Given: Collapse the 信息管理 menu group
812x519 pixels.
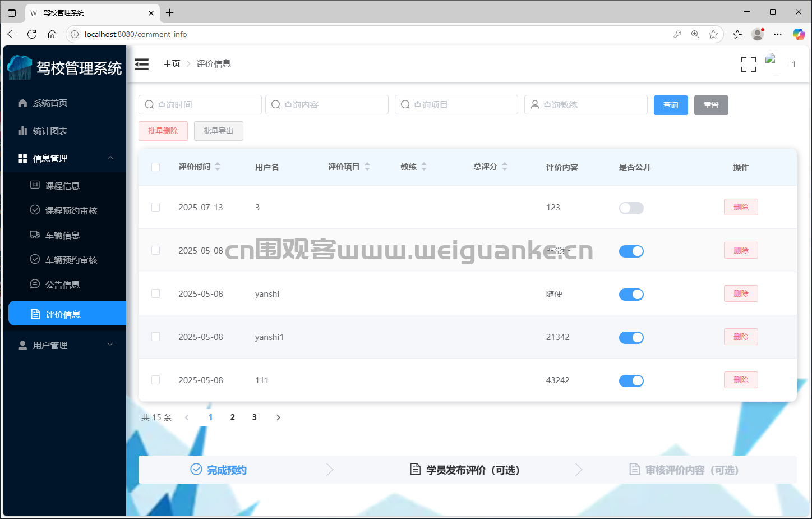Looking at the screenshot, I should tap(64, 158).
